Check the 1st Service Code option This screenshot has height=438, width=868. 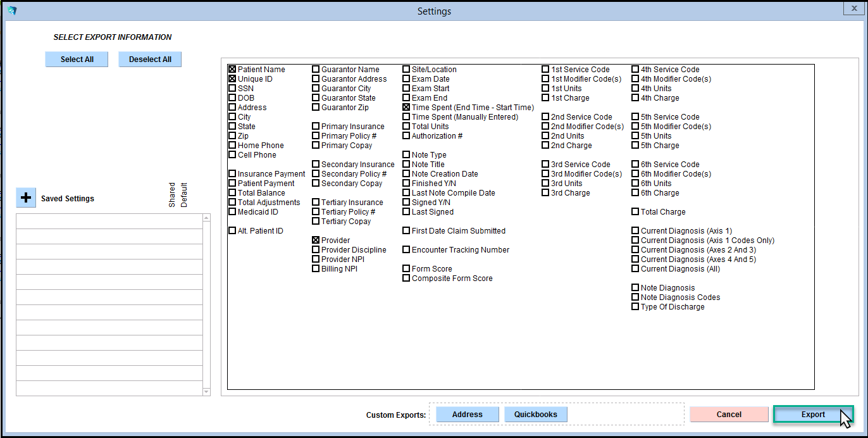pos(545,70)
